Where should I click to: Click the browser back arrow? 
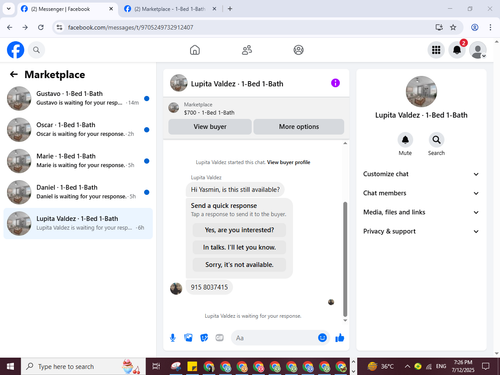click(9, 27)
